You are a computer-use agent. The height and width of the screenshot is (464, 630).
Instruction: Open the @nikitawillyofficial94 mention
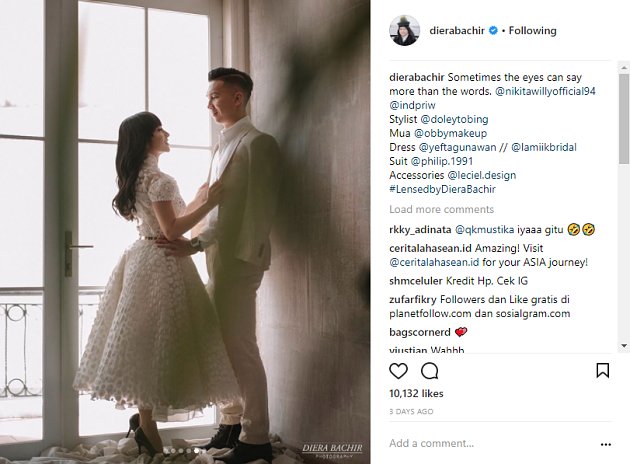pyautogui.click(x=545, y=91)
